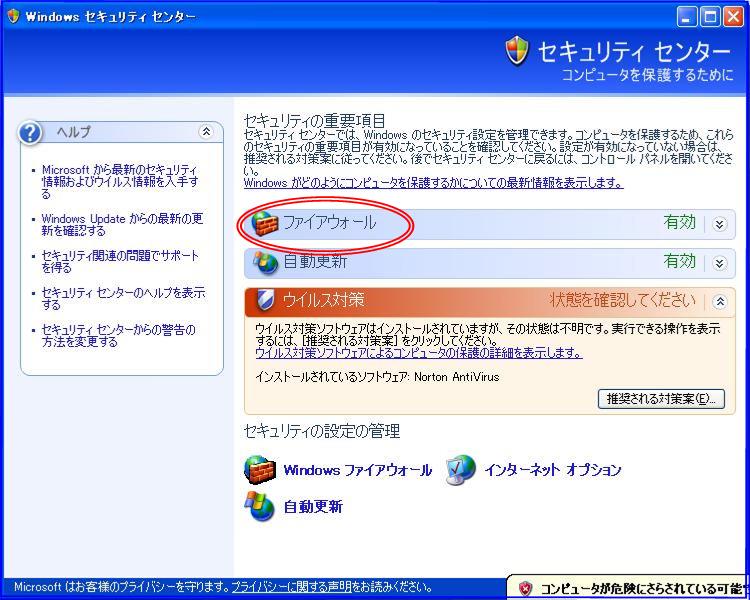Viewport: 750px width, 600px height.
Task: Click the Windows ファイアウォール brick-globe icon
Action: point(260,469)
